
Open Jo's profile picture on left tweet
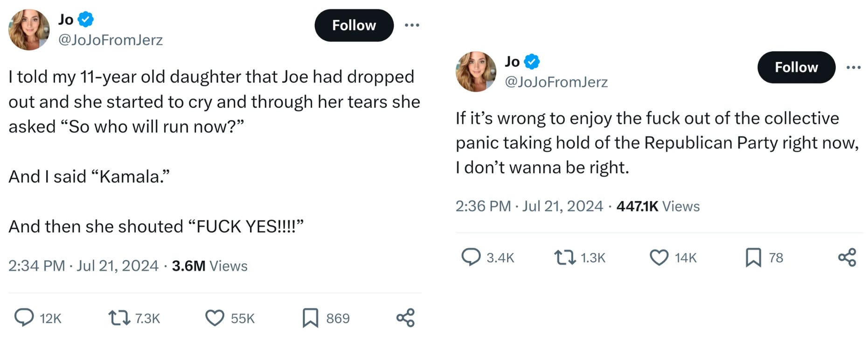(29, 29)
